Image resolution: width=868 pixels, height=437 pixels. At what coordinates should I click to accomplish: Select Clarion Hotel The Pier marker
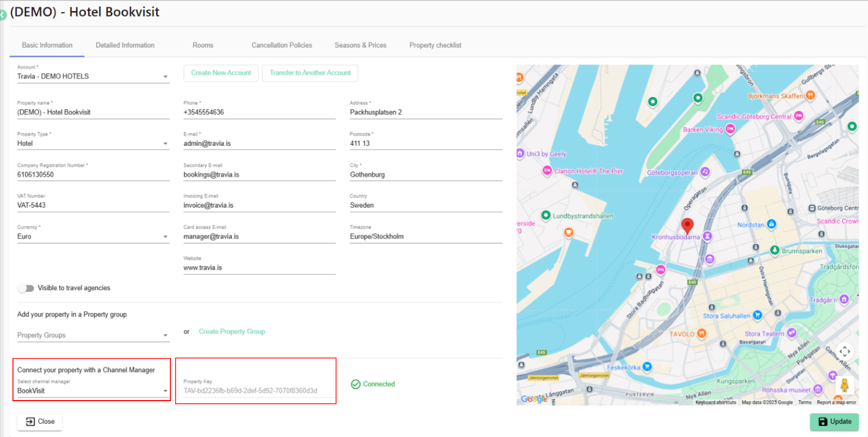[547, 170]
